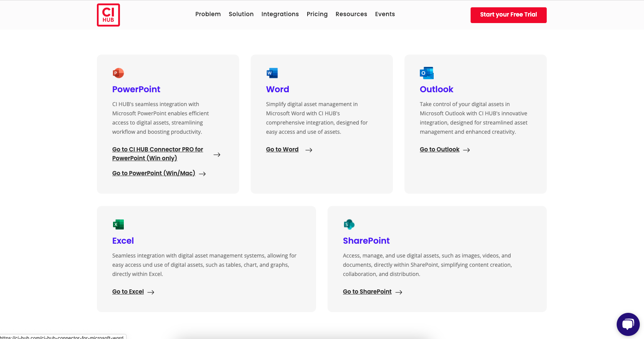This screenshot has height=339, width=644.
Task: Go to the Integrations nav item
Action: pos(280,14)
